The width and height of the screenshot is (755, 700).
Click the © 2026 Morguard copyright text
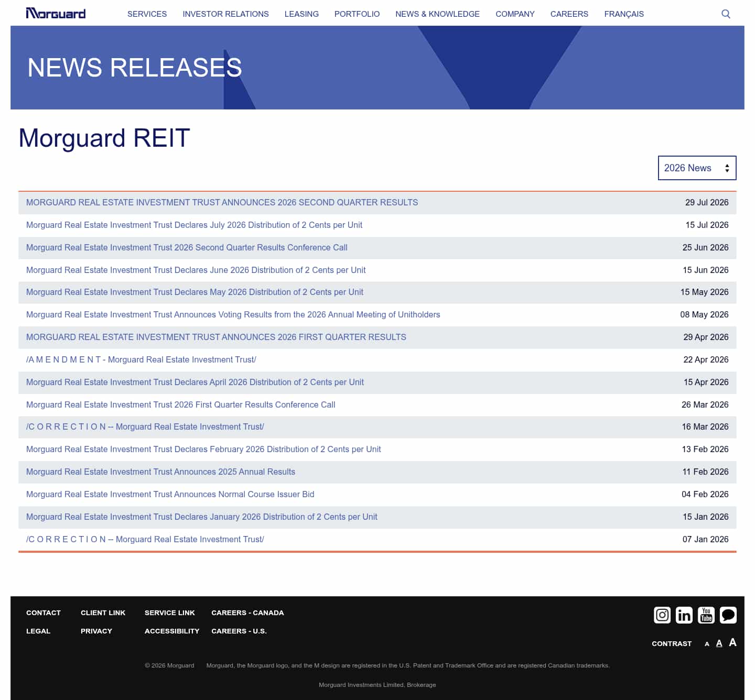(x=169, y=665)
